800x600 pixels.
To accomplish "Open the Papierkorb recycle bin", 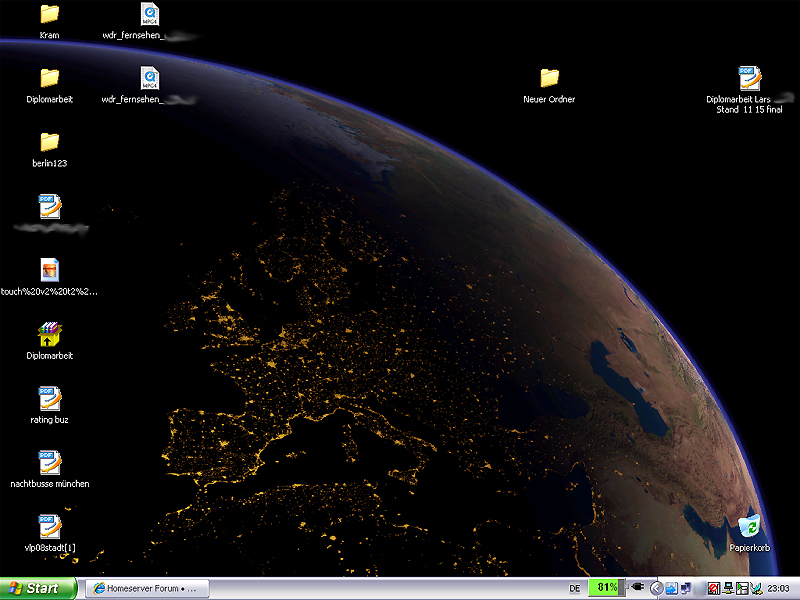I will [x=749, y=527].
